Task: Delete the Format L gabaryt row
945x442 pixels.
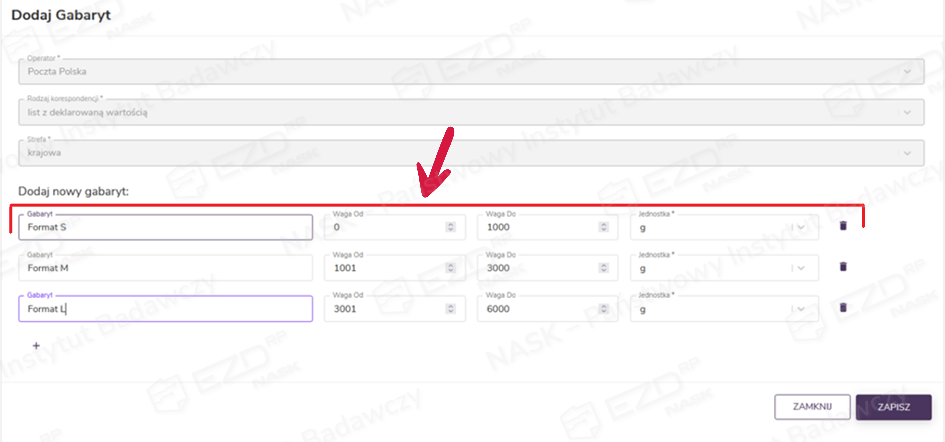Action: (x=842, y=308)
